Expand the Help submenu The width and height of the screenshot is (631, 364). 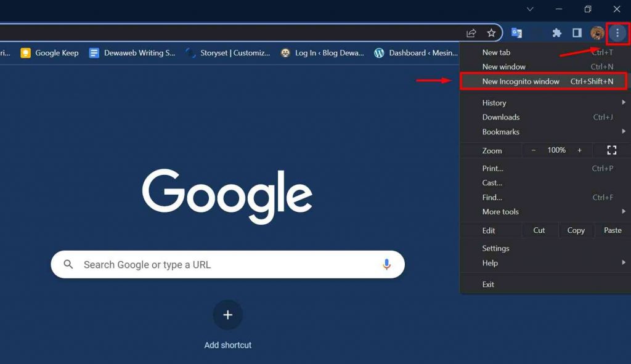pyautogui.click(x=545, y=262)
